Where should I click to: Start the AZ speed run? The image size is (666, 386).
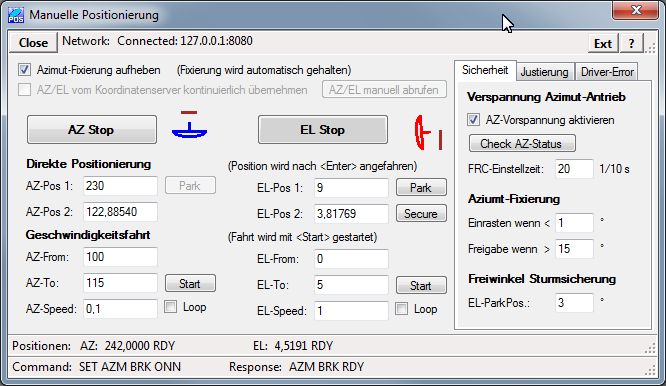(x=190, y=283)
